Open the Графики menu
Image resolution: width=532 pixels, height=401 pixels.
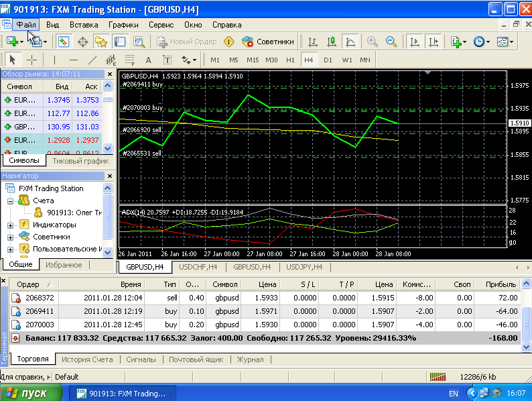click(123, 25)
